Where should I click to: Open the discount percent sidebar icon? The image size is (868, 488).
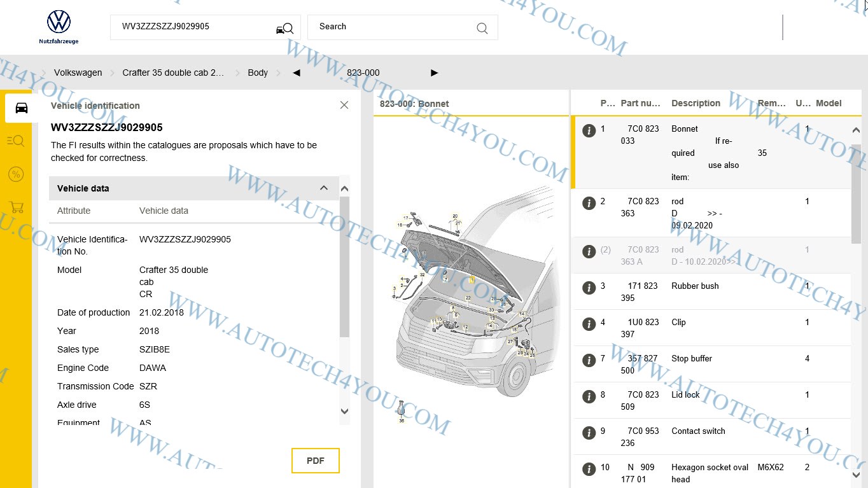tap(16, 174)
